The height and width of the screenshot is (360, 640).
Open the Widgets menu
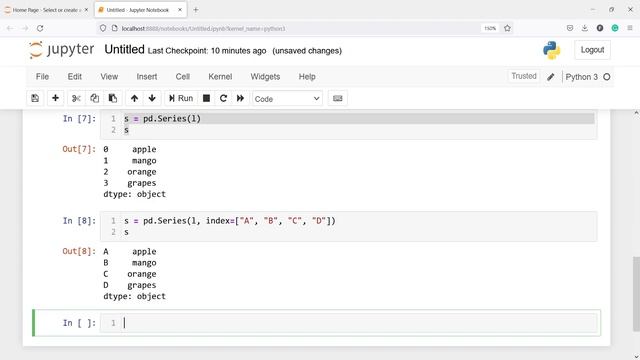click(265, 77)
